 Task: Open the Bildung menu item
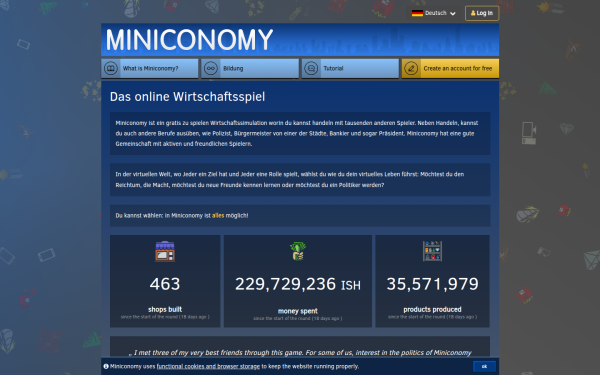250,68
